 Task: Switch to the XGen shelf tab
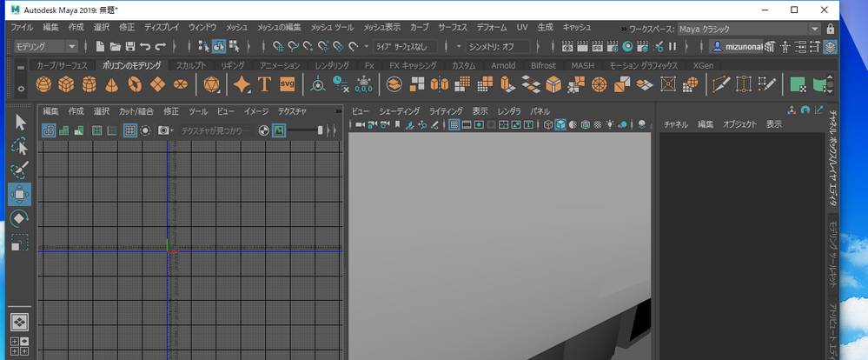point(703,65)
